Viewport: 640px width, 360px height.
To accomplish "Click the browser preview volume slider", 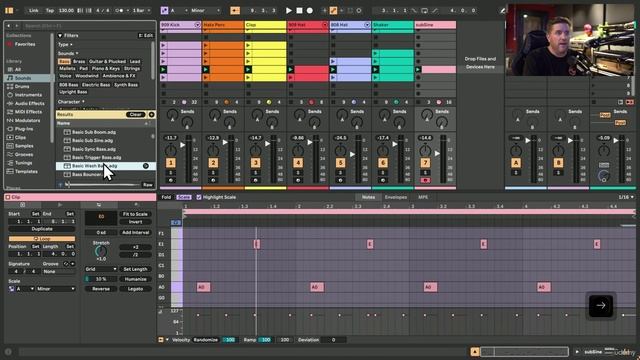I will [x=103, y=185].
